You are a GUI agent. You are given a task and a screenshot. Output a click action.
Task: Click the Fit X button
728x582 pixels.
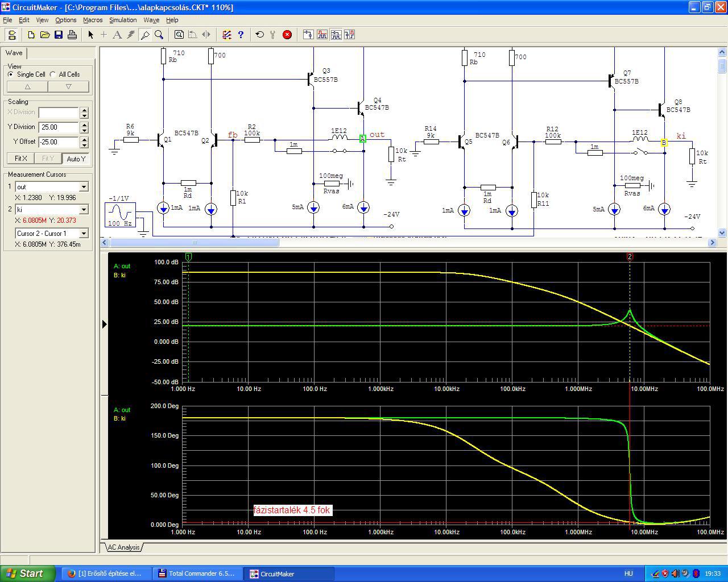pyautogui.click(x=20, y=159)
